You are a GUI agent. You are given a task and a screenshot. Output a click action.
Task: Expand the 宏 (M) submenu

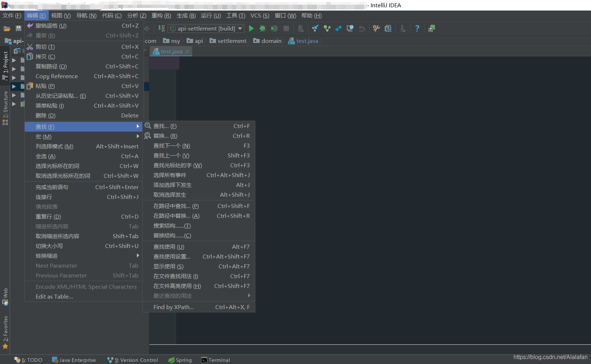[83, 136]
